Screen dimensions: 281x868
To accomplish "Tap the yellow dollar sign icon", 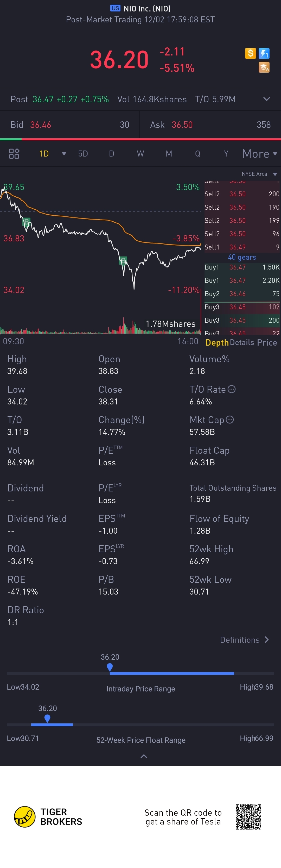I will coord(250,53).
